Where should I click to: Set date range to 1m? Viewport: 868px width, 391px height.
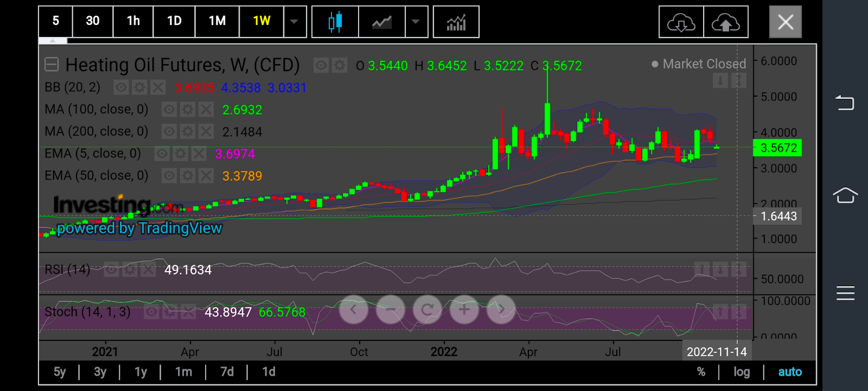click(x=183, y=372)
